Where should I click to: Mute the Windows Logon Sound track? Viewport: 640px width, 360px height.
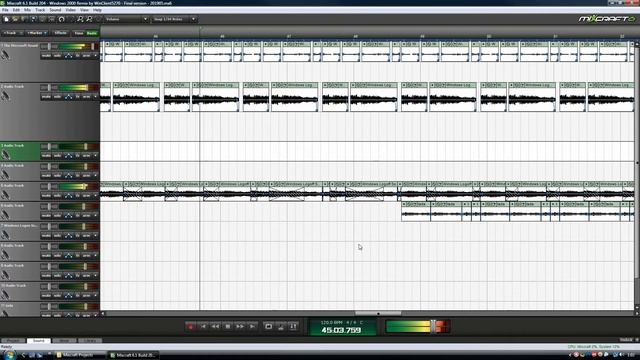(46, 236)
